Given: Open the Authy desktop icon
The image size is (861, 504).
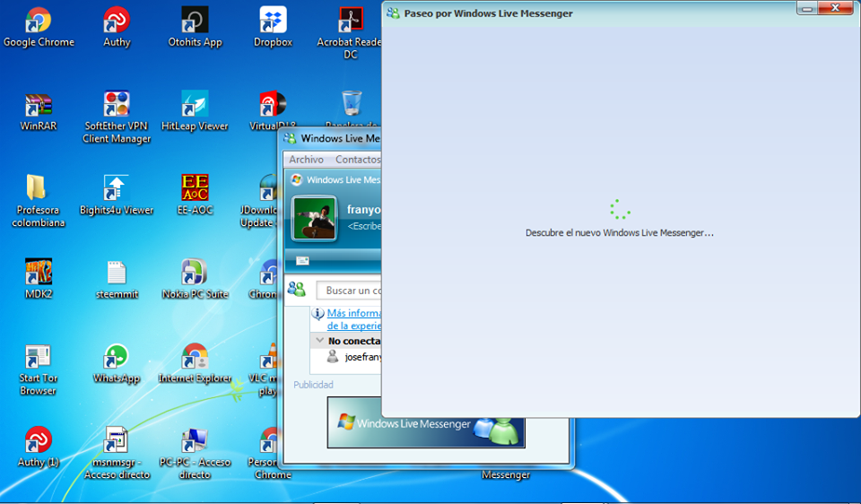Looking at the screenshot, I should click(117, 28).
